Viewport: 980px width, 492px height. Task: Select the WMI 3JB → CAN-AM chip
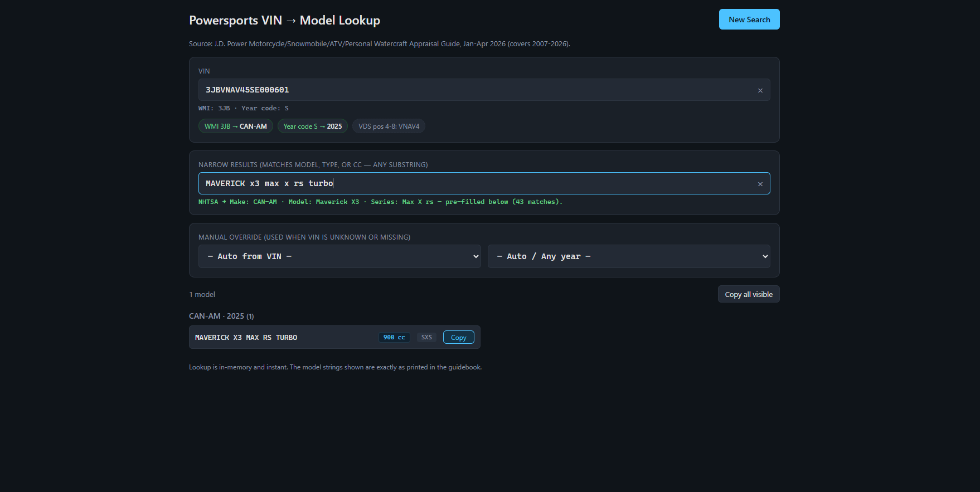(236, 126)
